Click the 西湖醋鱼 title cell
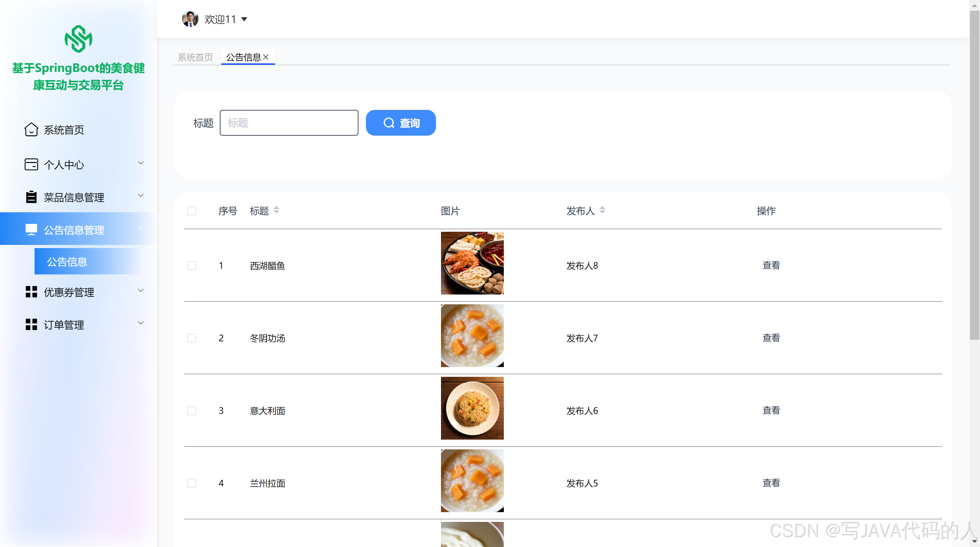This screenshot has height=547, width=980. point(267,266)
